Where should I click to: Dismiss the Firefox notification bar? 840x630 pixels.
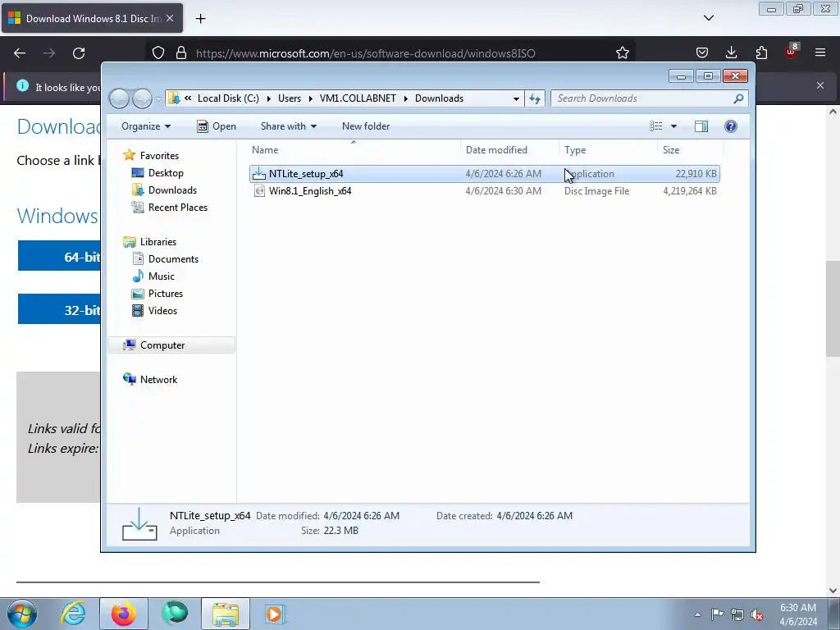tap(820, 85)
